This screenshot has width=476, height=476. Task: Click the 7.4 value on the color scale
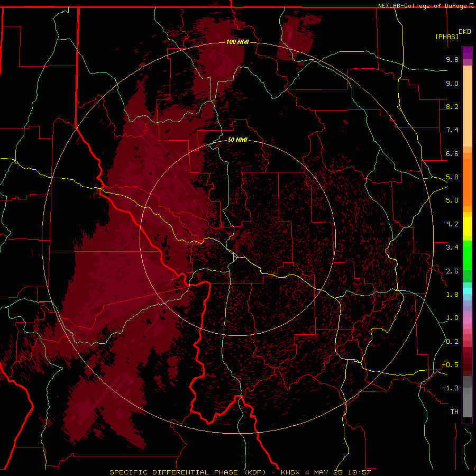(x=452, y=130)
